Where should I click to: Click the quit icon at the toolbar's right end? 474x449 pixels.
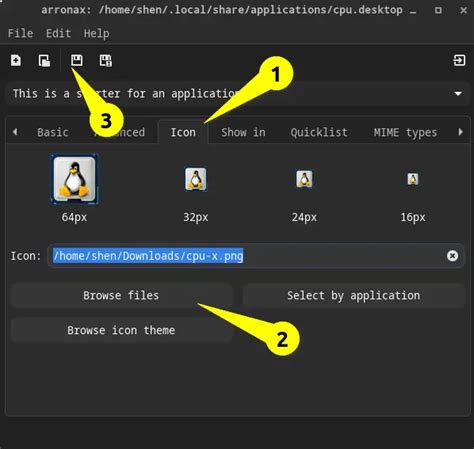click(459, 60)
